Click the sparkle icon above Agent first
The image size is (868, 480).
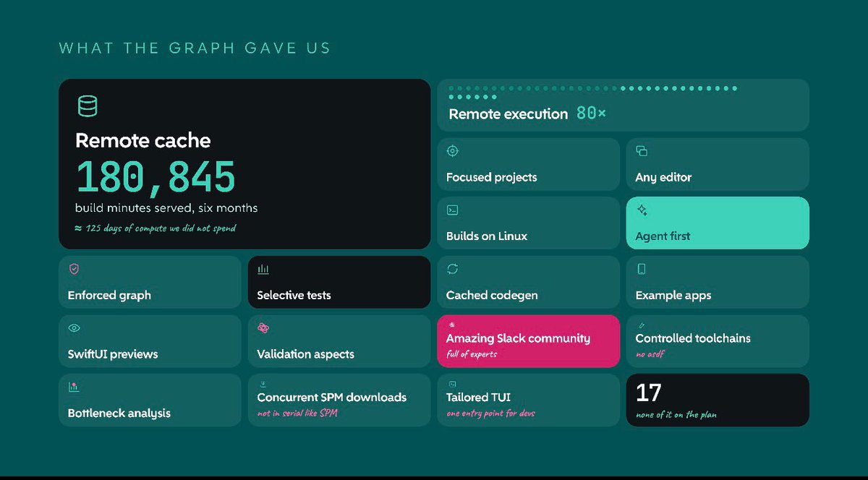[x=642, y=210]
